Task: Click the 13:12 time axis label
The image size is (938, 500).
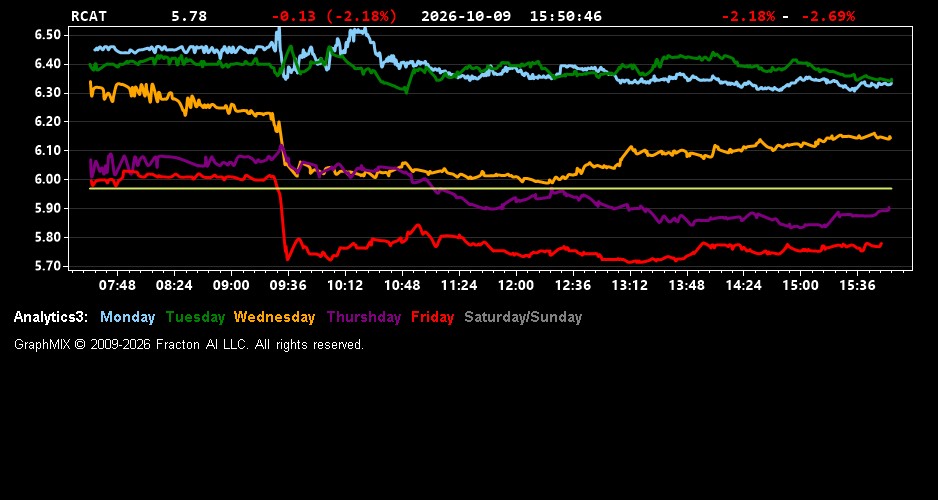Action: point(629,285)
